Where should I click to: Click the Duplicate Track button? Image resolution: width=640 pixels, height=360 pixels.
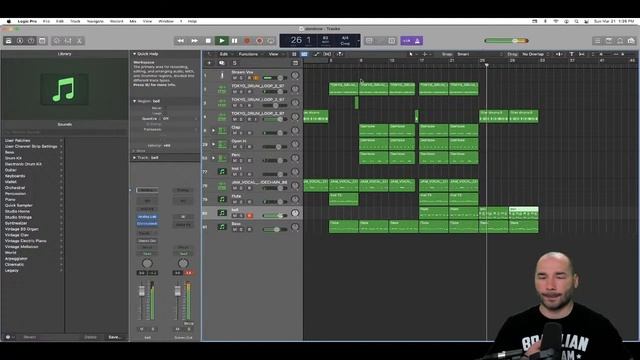point(222,63)
